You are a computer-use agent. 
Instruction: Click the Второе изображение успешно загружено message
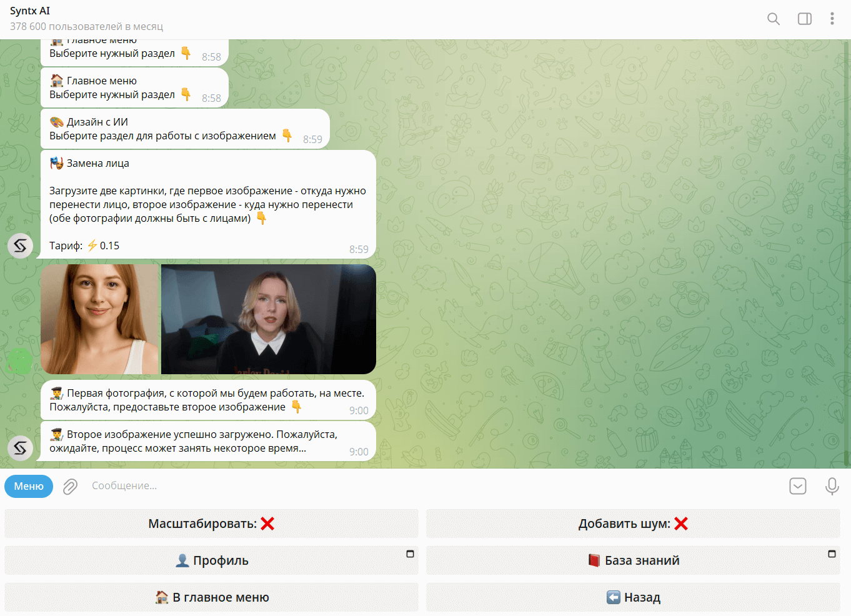pos(208,441)
